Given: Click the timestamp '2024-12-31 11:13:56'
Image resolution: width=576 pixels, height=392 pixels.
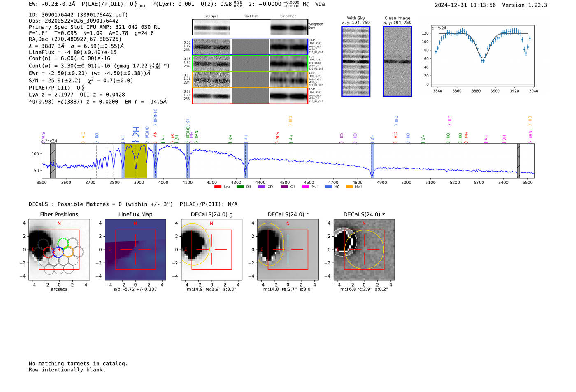Looking at the screenshot, I should click(465, 5).
